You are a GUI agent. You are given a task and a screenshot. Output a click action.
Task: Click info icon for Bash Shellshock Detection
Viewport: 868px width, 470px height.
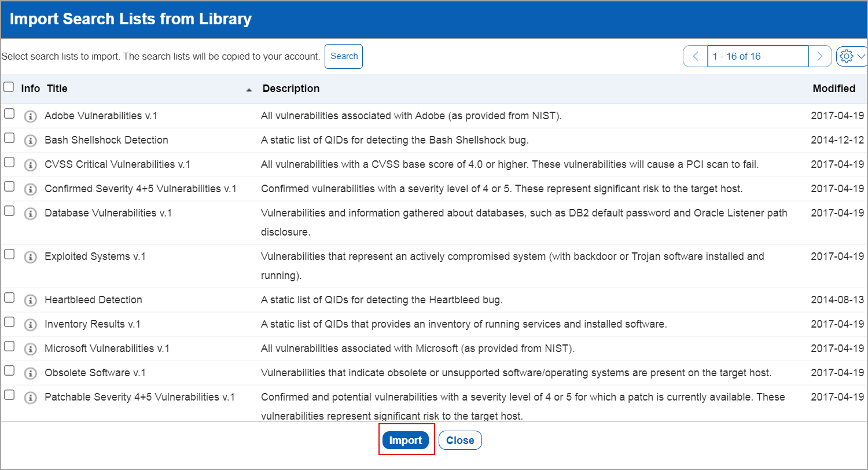(30, 141)
